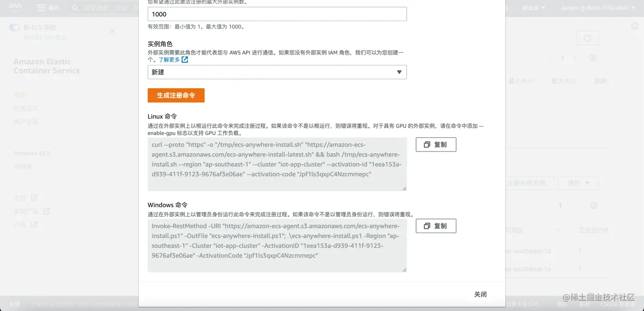Screen dimensions: 644x311
Task: Copy the Windows command with 复制
Action: (436, 226)
